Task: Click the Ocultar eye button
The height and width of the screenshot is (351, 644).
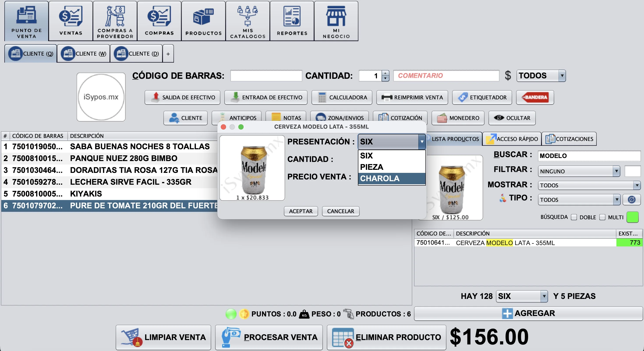Action: click(512, 118)
